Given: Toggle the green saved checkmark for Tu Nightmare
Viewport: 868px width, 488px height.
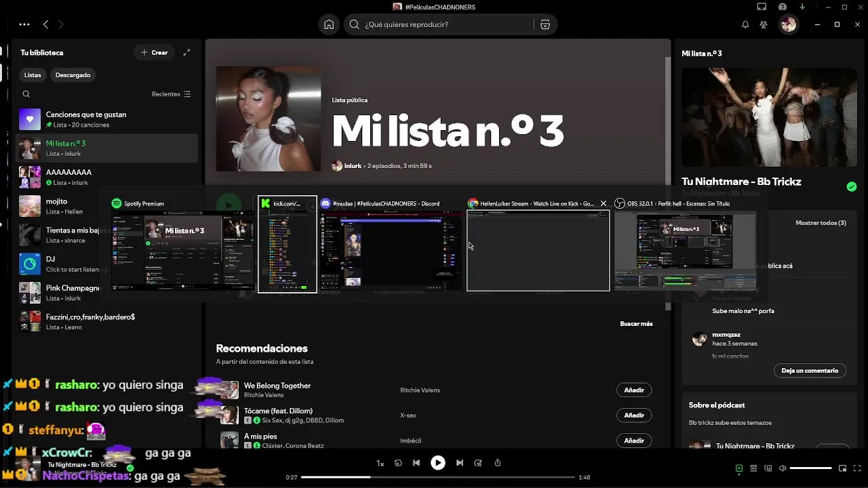Looking at the screenshot, I should click(x=852, y=187).
